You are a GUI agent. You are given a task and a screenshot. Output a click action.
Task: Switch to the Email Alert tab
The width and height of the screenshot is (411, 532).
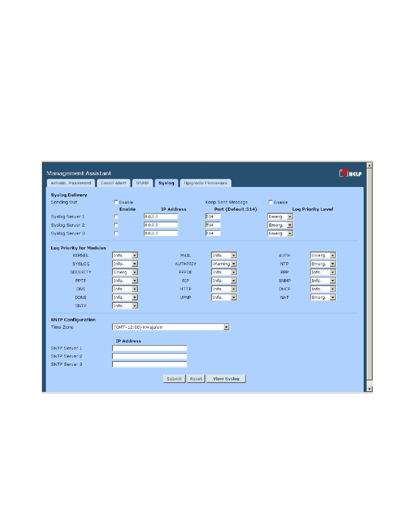113,183
